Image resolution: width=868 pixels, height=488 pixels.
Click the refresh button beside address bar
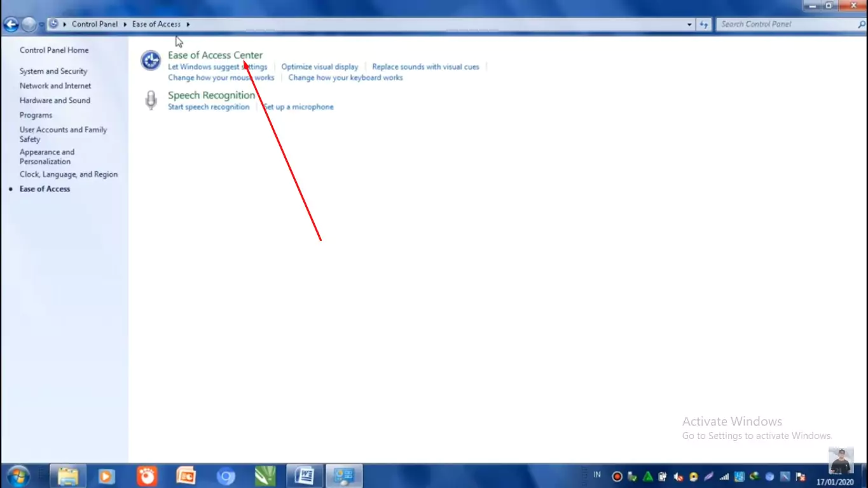tap(703, 24)
